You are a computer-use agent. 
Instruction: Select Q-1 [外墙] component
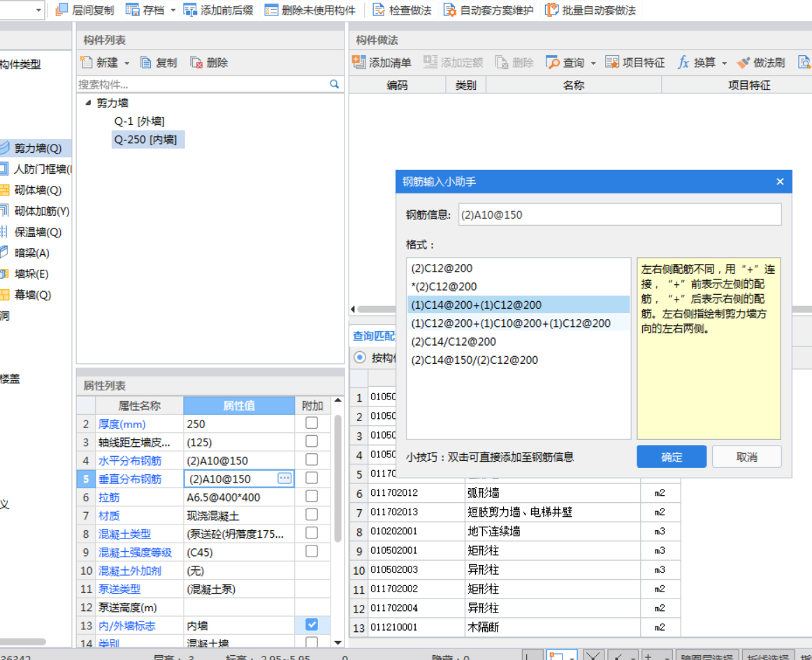[x=139, y=121]
